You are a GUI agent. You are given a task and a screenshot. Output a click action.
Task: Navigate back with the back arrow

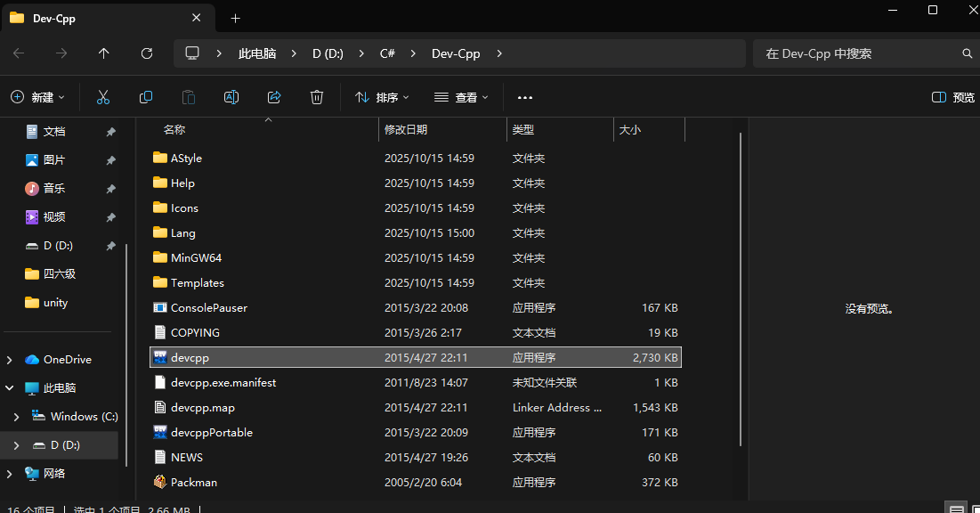(18, 53)
